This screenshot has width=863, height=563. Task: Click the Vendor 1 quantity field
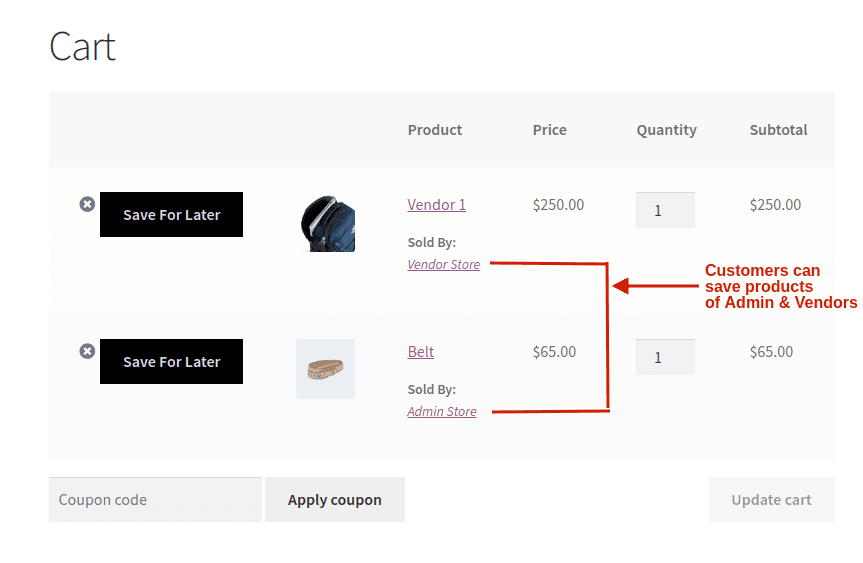(x=665, y=210)
